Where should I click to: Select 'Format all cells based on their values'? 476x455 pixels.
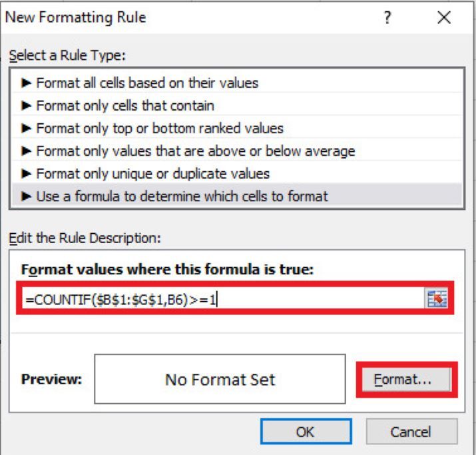click(x=147, y=83)
